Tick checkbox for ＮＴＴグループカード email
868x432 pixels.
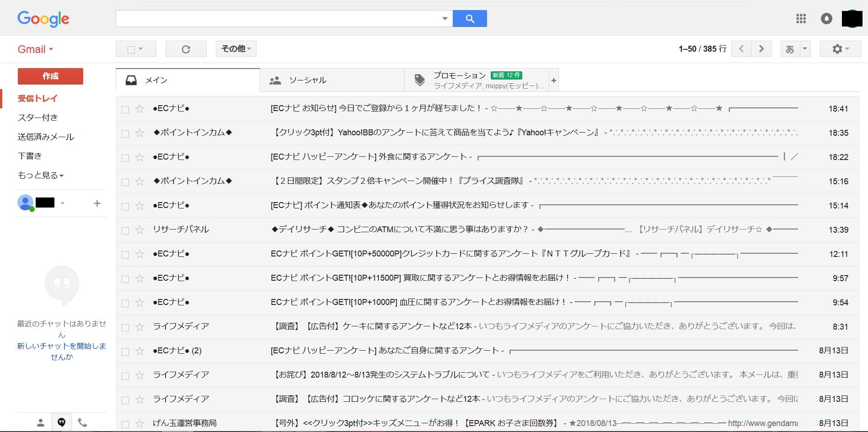[x=125, y=255]
